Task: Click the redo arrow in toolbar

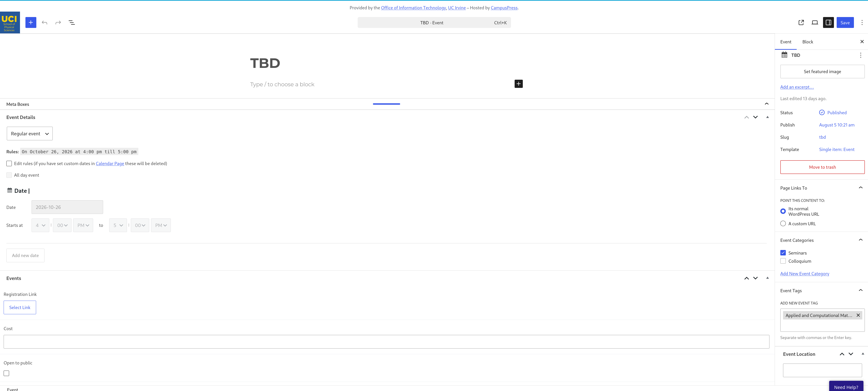Action: point(58,22)
